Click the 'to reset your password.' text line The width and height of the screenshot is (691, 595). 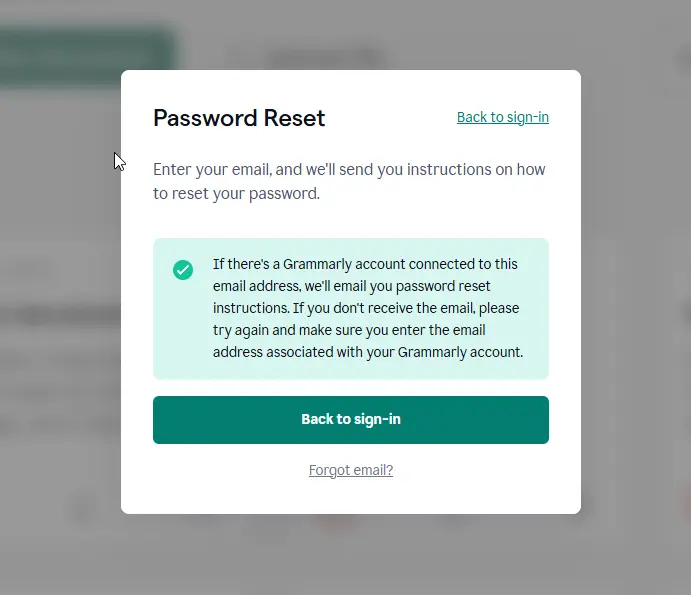236,193
